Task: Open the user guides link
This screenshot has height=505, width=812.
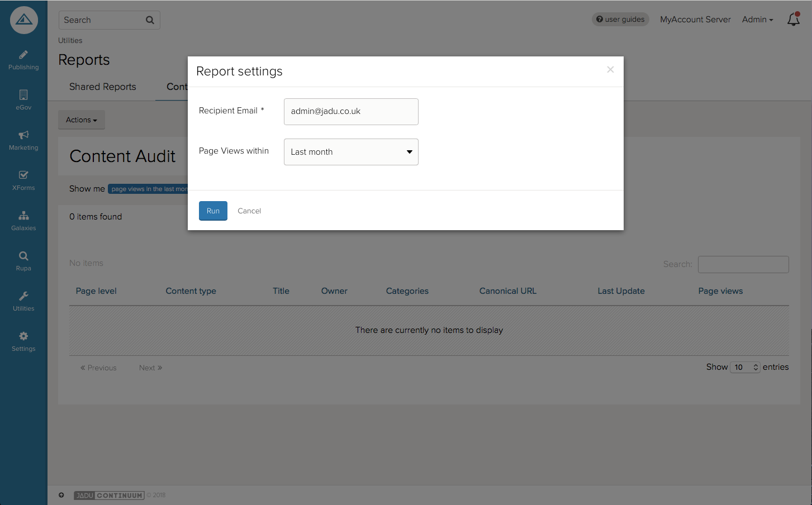Action: tap(620, 20)
